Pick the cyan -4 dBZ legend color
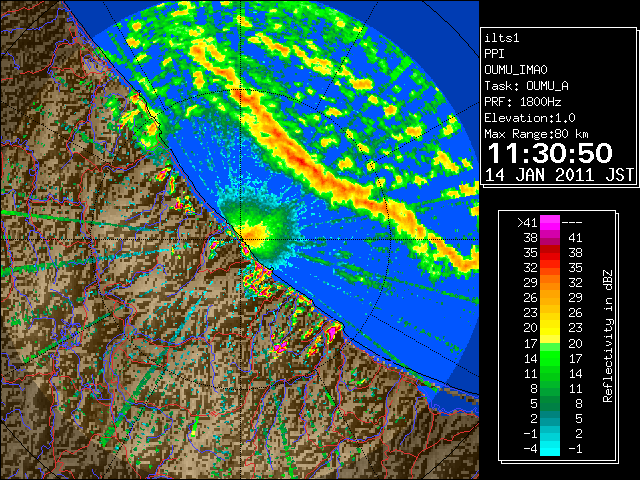 point(550,449)
